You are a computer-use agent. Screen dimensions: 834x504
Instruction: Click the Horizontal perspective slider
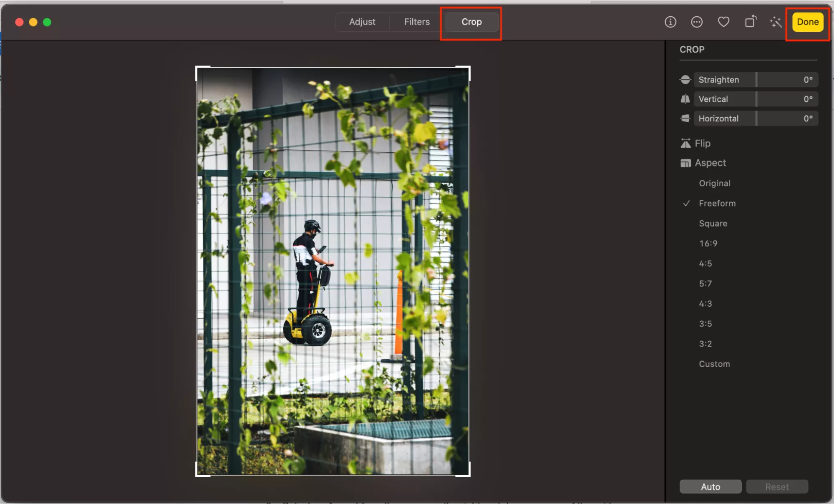(756, 118)
